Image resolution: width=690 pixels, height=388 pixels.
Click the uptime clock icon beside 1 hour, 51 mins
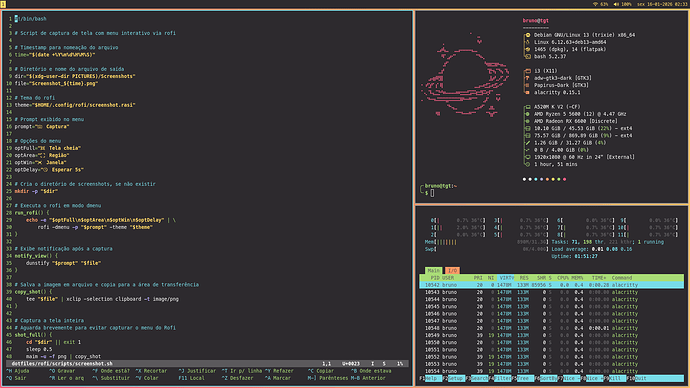click(528, 164)
